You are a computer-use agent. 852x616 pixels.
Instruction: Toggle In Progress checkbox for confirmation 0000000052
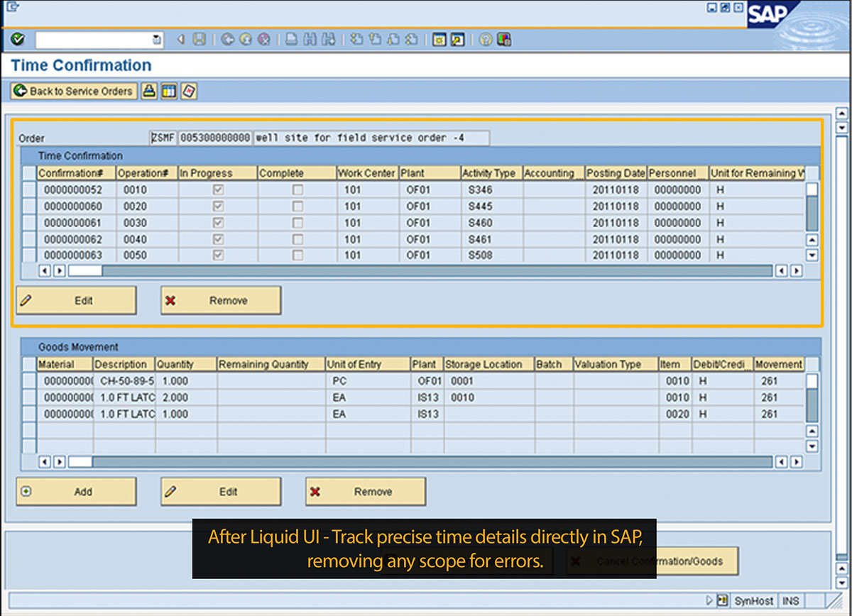coord(219,190)
